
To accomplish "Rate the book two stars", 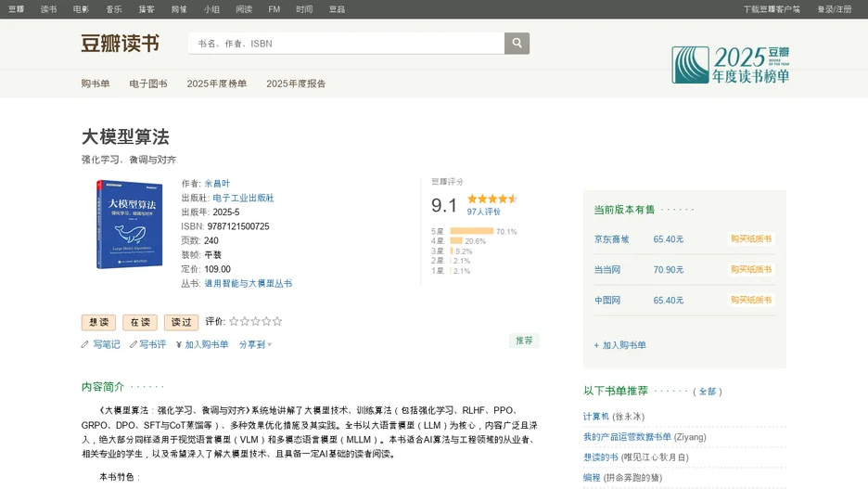I will pos(245,321).
